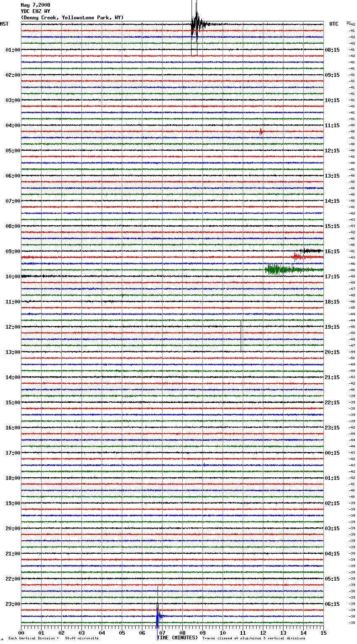The width and height of the screenshot is (357, 644).
Task: Click the blue event spike on the 23:30 trace
Action: point(158,615)
